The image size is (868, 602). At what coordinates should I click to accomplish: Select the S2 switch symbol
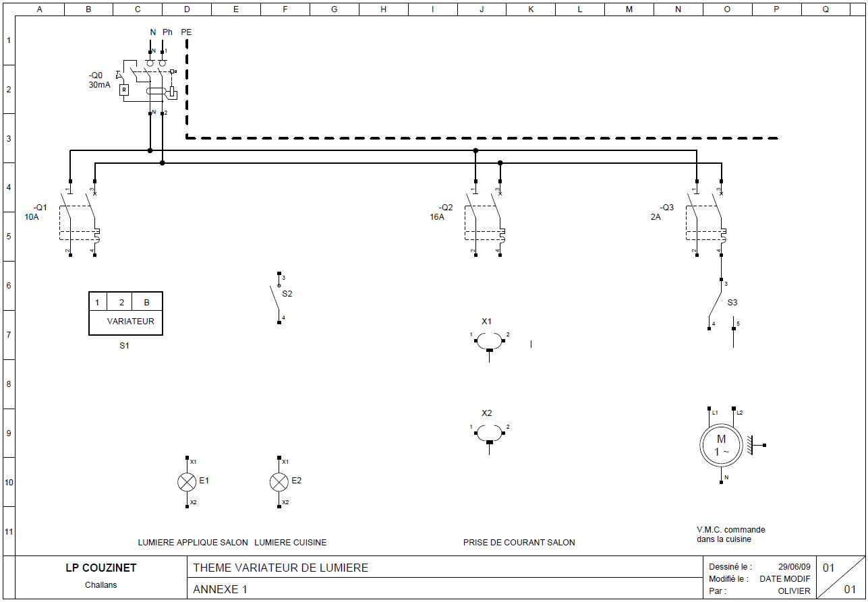(277, 299)
